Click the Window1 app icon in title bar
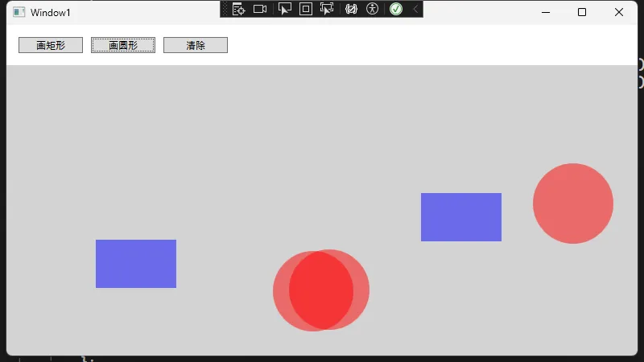644x362 pixels. click(19, 12)
